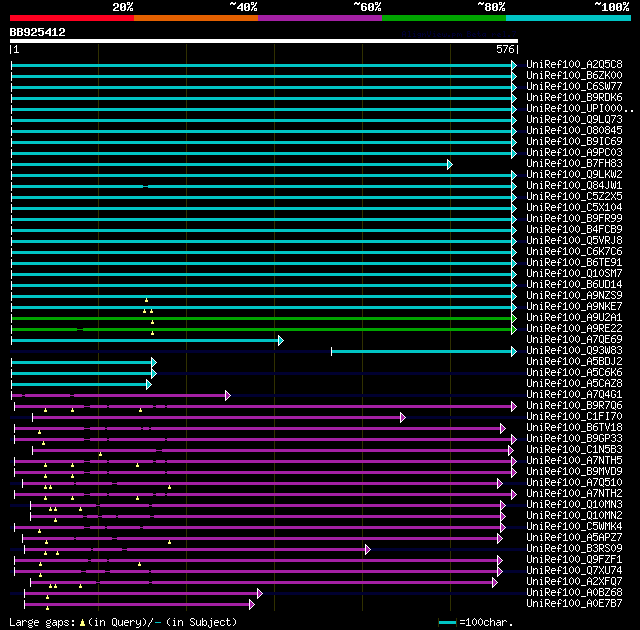Select hit UniRef100_Q10SM7
The image size is (640, 630).
click(574, 274)
